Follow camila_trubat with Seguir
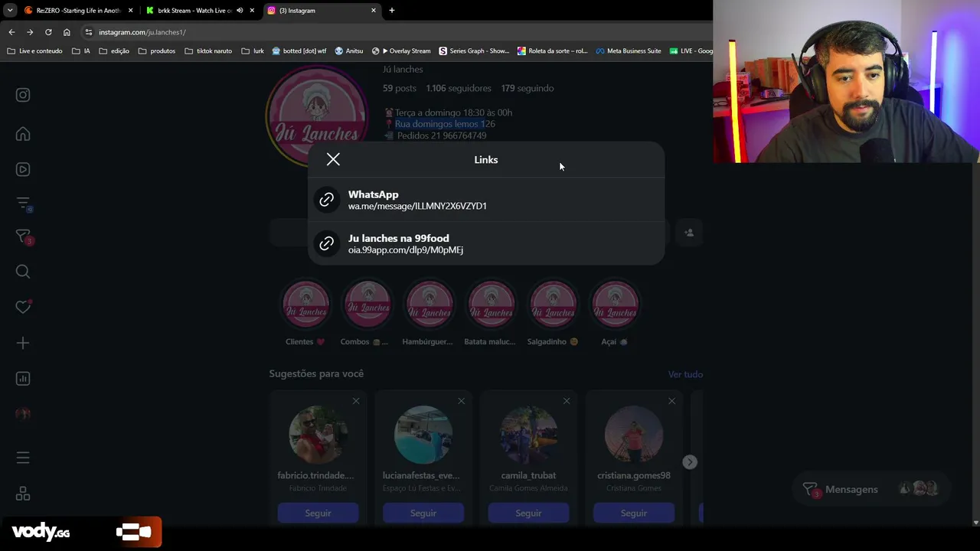 click(x=528, y=513)
